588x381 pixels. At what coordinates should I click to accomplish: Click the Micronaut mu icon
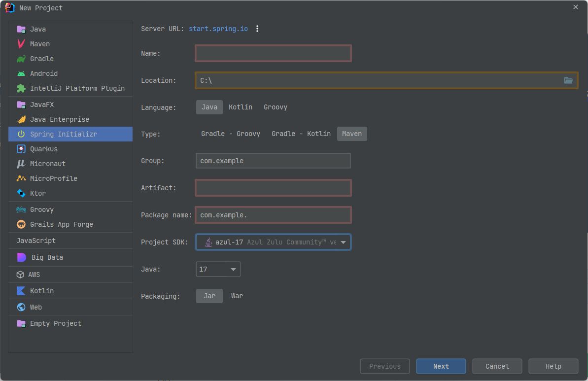coord(21,164)
